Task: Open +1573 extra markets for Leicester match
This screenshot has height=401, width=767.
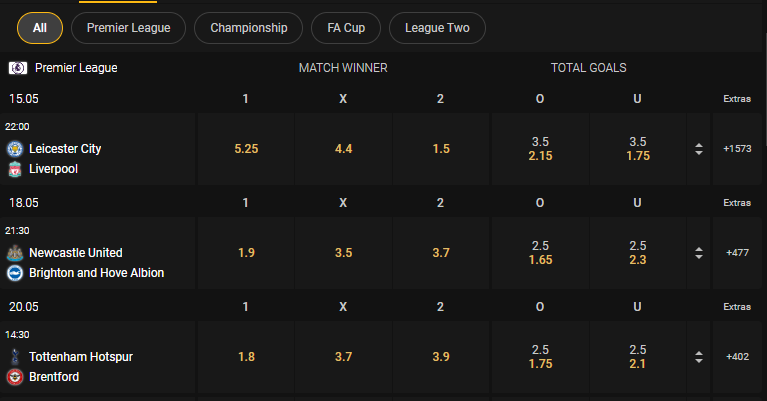Action: (737, 149)
